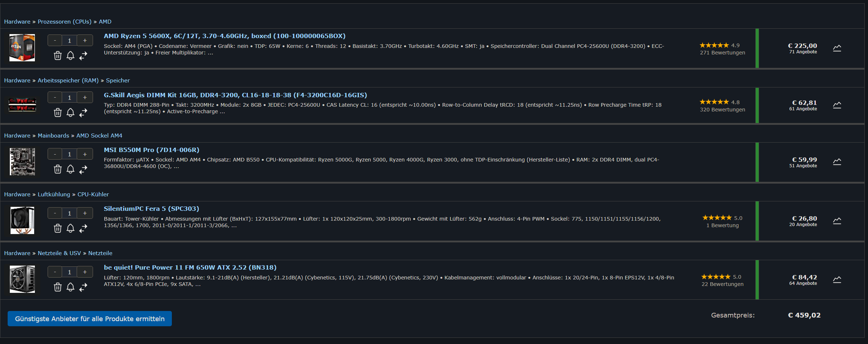
Task: Click quantity field of Ryzen 5 5600X
Action: [x=69, y=40]
